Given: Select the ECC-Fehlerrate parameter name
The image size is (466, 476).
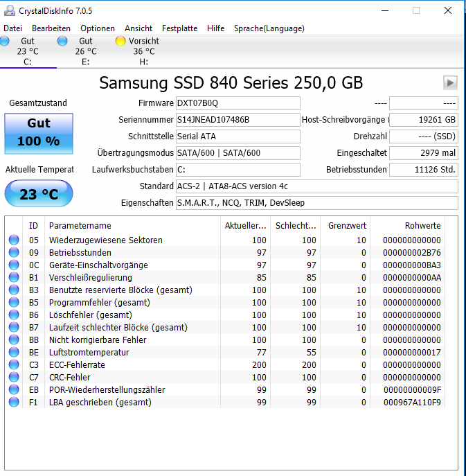Looking at the screenshot, I should 77,364.
